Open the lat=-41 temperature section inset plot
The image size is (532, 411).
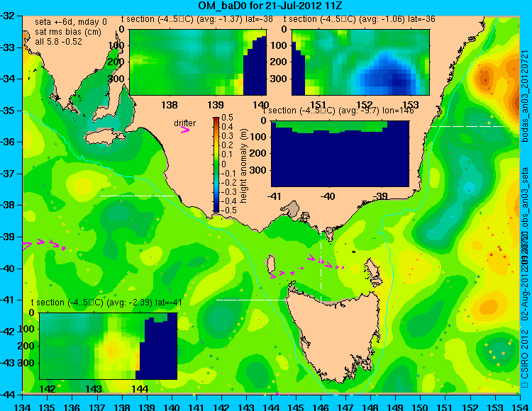[x=109, y=346]
